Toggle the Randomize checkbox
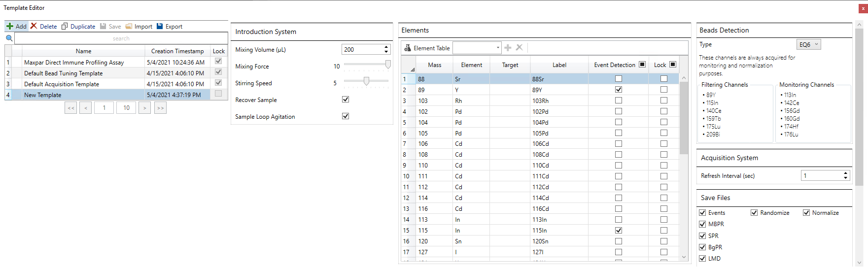The height and width of the screenshot is (270, 868). click(754, 213)
